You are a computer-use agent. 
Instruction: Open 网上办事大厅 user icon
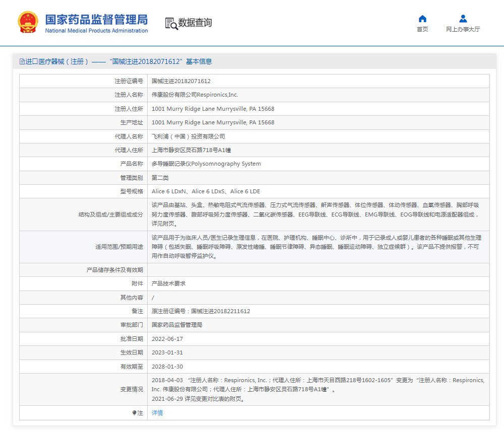(x=463, y=19)
